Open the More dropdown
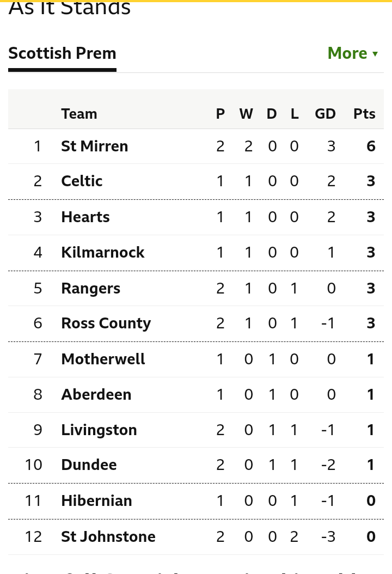 coord(352,53)
